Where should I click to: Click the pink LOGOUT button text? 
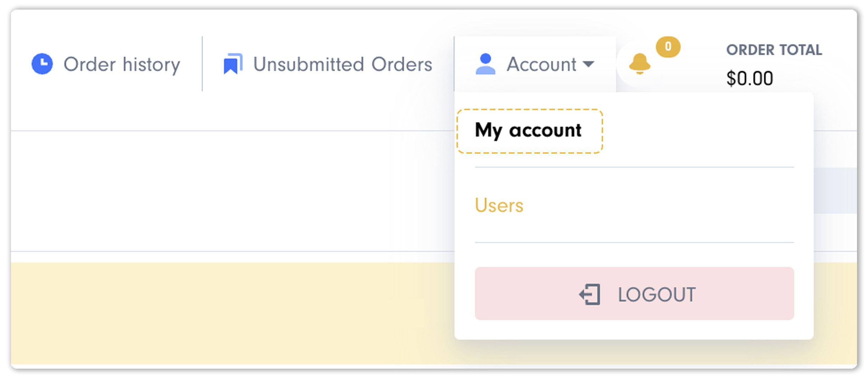point(657,294)
